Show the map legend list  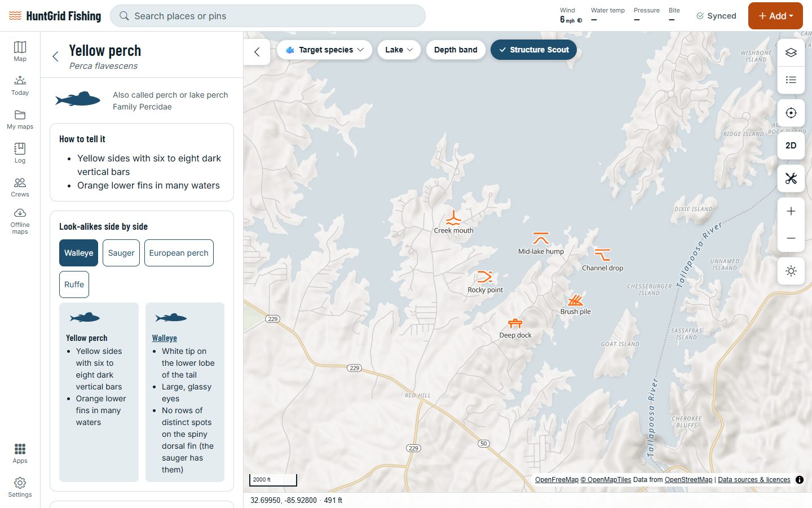[791, 80]
